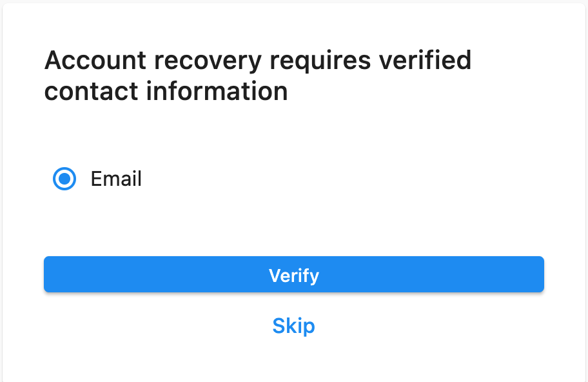Start verification with the Verify button
This screenshot has height=382, width=588.
coord(293,274)
